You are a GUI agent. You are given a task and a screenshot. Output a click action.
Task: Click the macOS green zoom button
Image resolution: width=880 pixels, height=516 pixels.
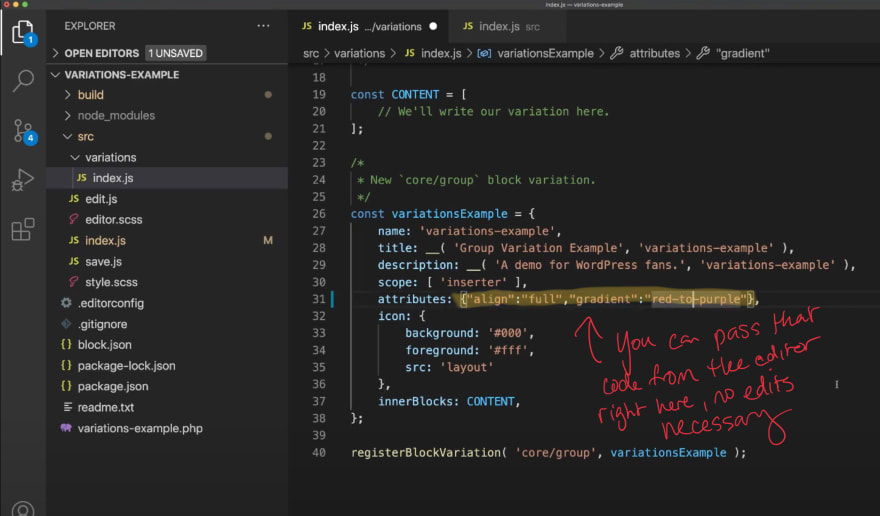click(25, 4)
